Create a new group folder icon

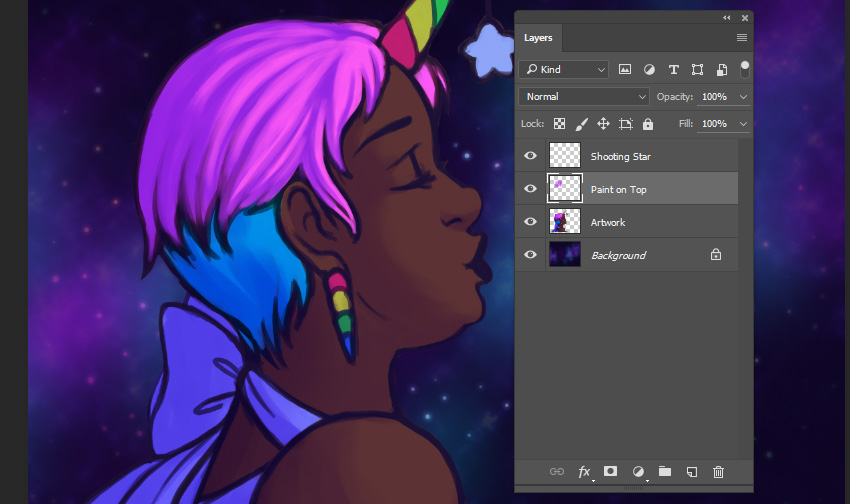pos(665,471)
